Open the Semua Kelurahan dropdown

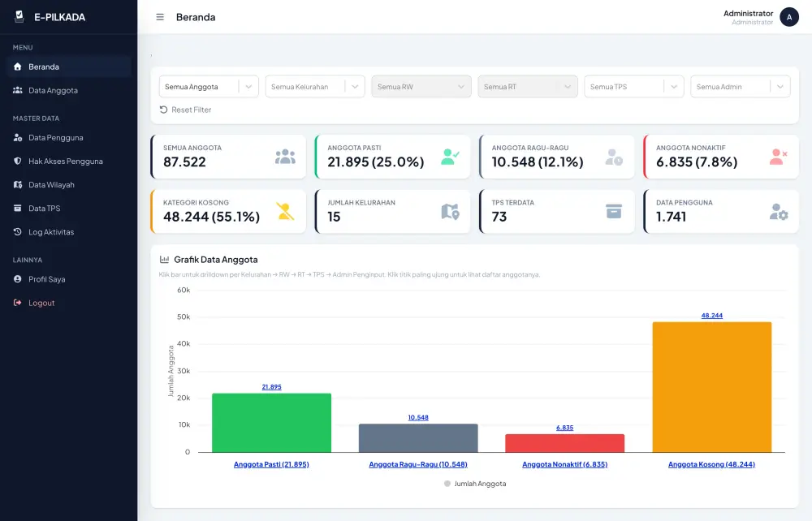315,86
